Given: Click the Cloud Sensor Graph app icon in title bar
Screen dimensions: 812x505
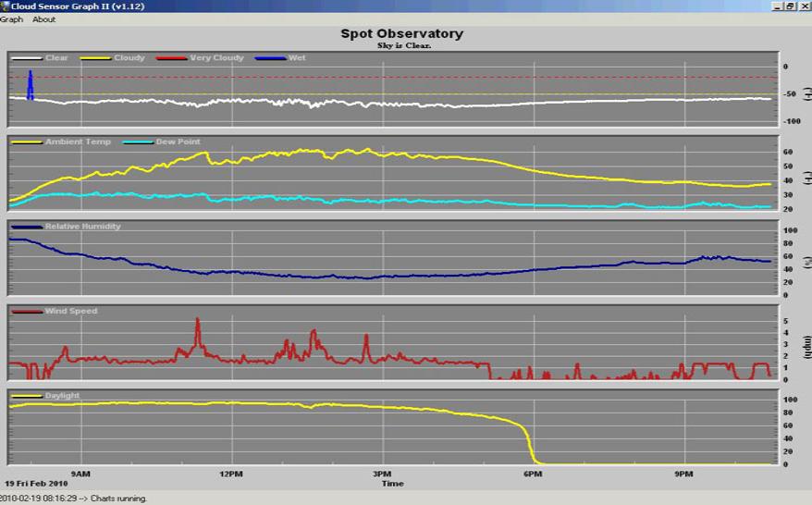Looking at the screenshot, I should 5,6.
